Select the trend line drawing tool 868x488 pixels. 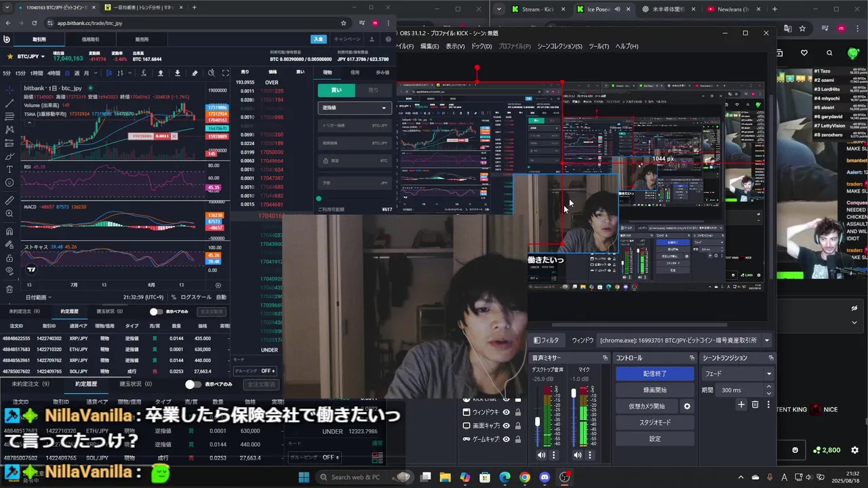click(x=9, y=103)
